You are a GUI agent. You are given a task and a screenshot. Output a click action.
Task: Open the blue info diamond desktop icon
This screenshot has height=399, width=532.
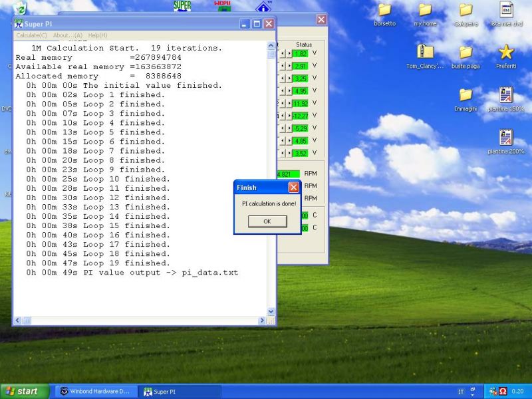[x=263, y=7]
